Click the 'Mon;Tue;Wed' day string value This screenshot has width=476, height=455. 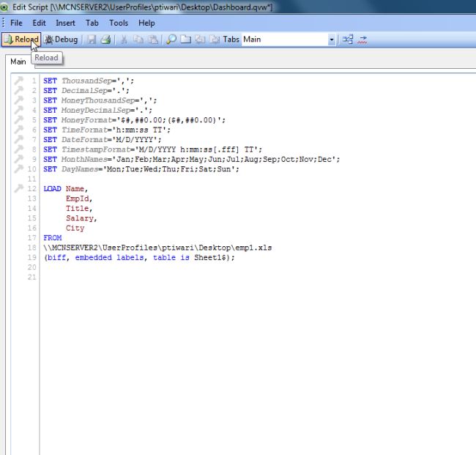coord(171,169)
